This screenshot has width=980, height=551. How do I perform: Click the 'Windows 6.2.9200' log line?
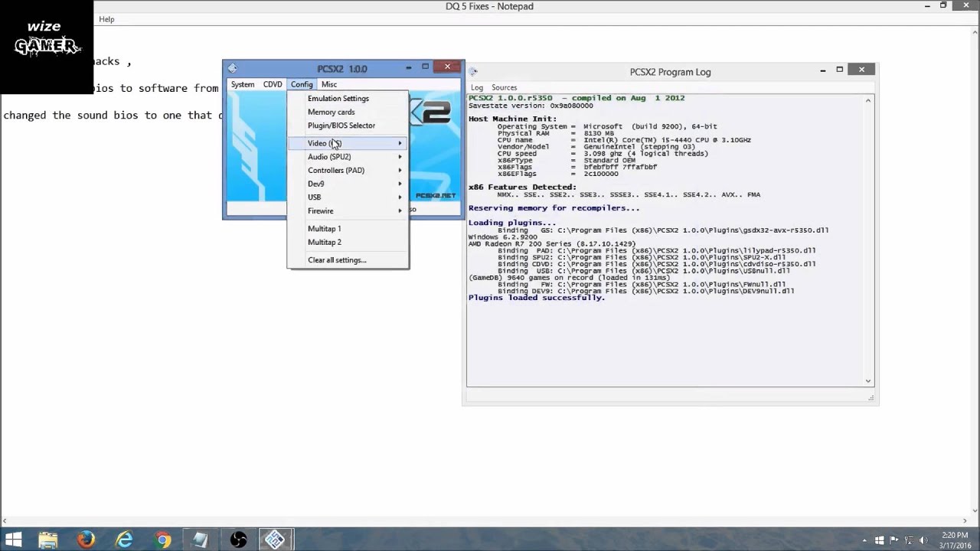pos(503,237)
